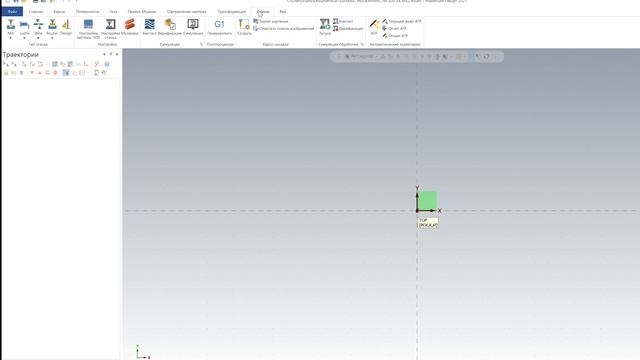
Task: Switch to the Тела ribbon tab
Action: click(x=113, y=12)
